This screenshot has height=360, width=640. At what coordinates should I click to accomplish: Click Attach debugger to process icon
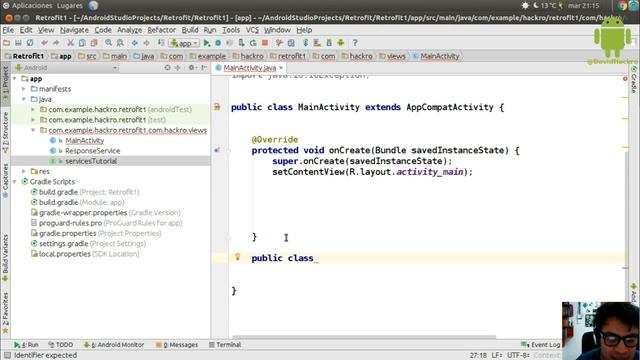[241, 43]
